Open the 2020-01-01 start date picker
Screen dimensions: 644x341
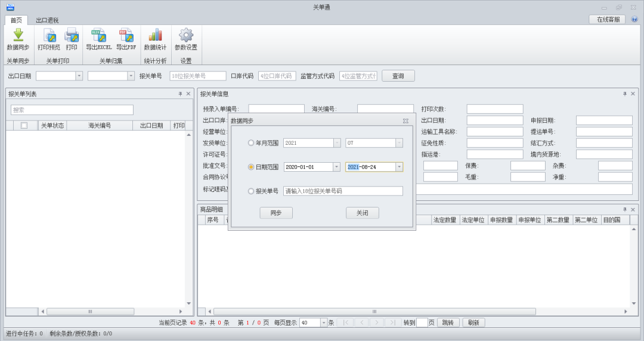[x=336, y=167]
